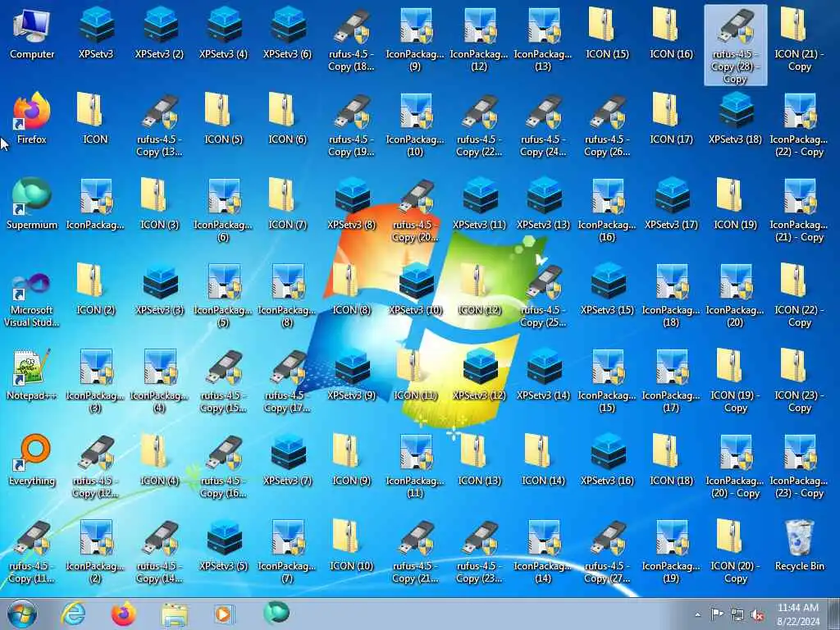Open the clock showing 11:44 AM
840x630 pixels.
pyautogui.click(x=798, y=614)
